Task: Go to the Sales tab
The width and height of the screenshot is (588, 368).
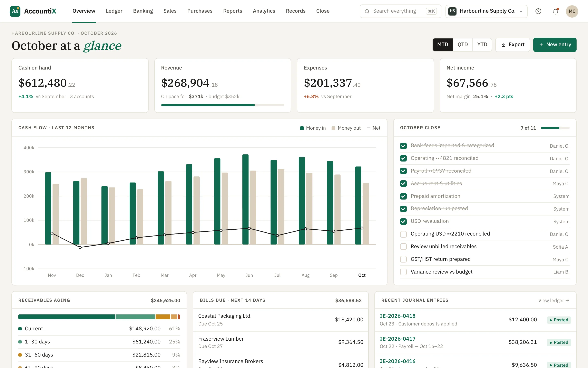Action: 170,11
